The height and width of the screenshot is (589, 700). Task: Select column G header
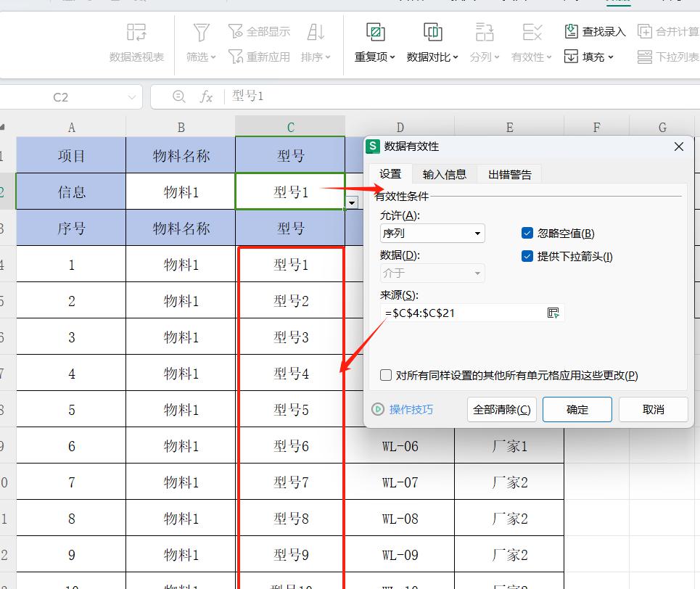click(662, 127)
